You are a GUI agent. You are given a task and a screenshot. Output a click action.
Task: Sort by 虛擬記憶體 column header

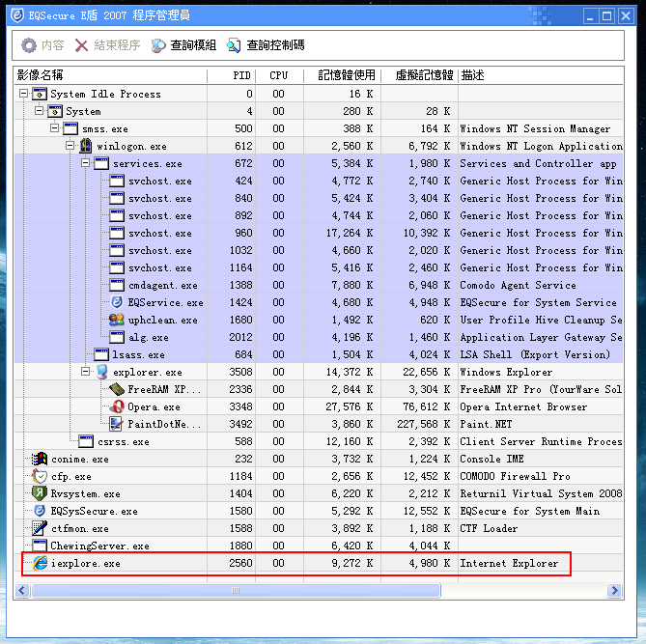tap(420, 75)
